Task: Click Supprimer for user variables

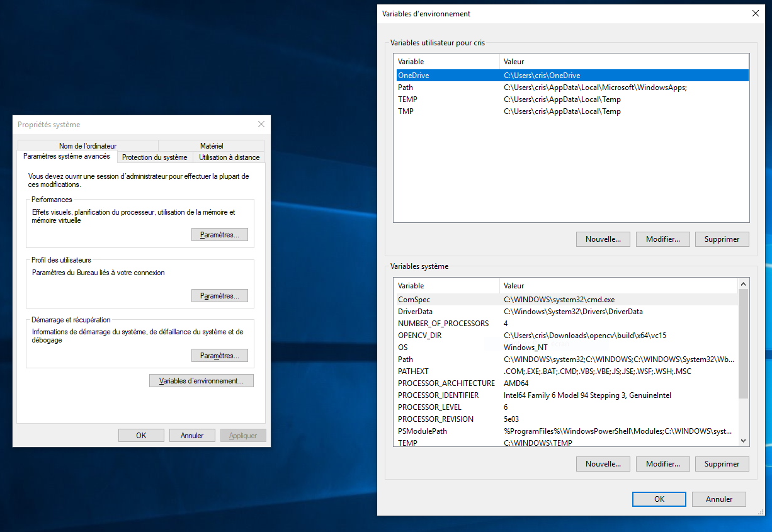Action: coord(722,239)
